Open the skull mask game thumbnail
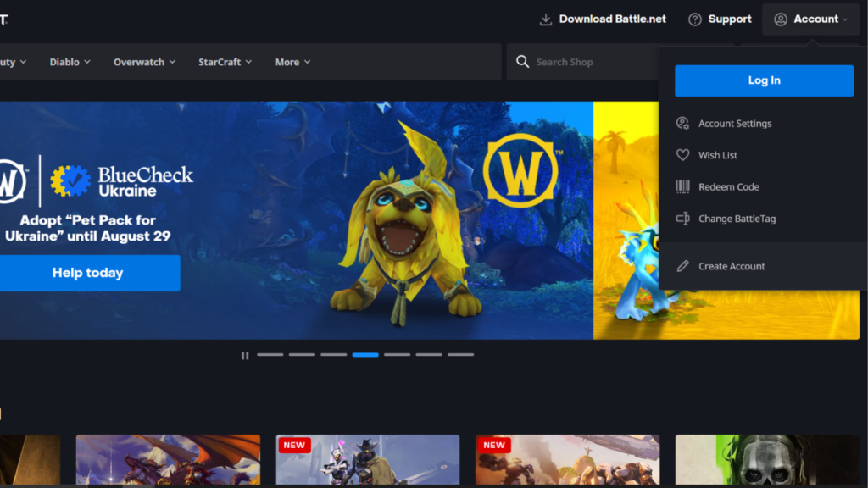The height and width of the screenshot is (488, 868). point(767,460)
